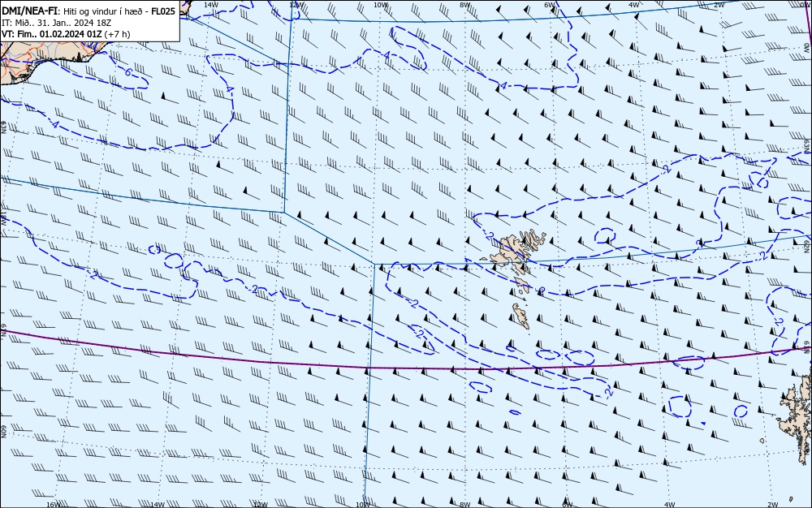Click the 8W longitude label on the bottom edge
Screen dimensions: 812x508
tap(465, 505)
